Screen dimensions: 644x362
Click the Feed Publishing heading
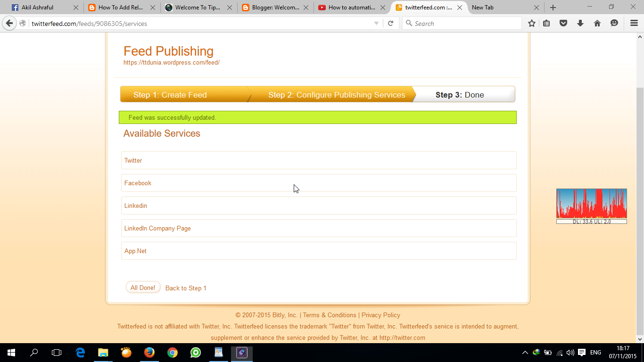[168, 51]
